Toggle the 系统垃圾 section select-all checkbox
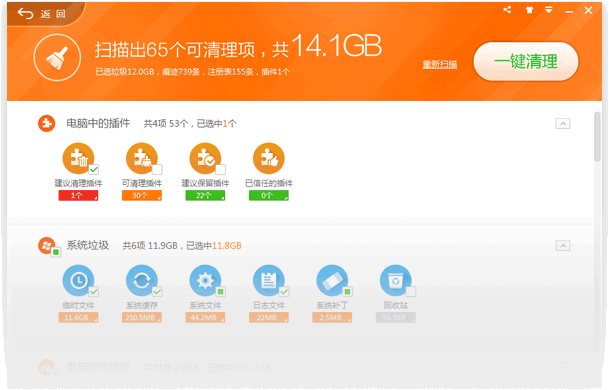609x390 pixels. [x=56, y=252]
